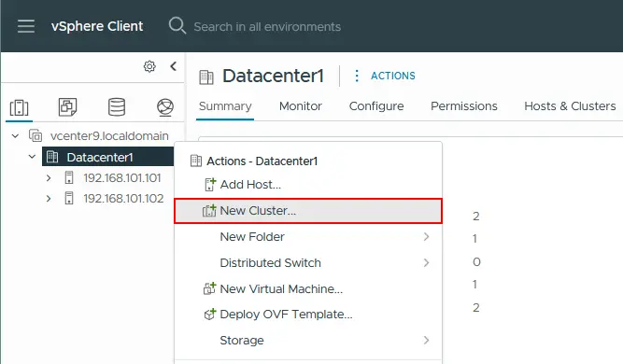The height and width of the screenshot is (364, 623).
Task: Collapse the vcenter9.localdomain tree node
Action: [x=15, y=136]
